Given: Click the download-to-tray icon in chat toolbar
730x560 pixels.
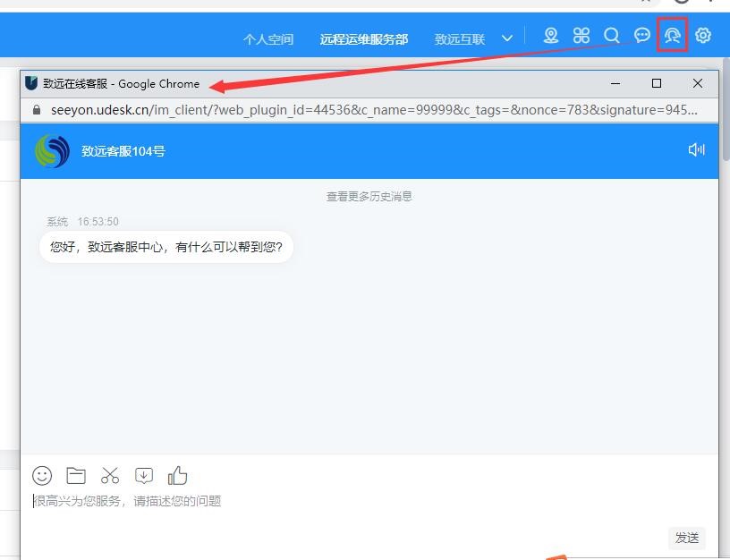Looking at the screenshot, I should pos(144,476).
